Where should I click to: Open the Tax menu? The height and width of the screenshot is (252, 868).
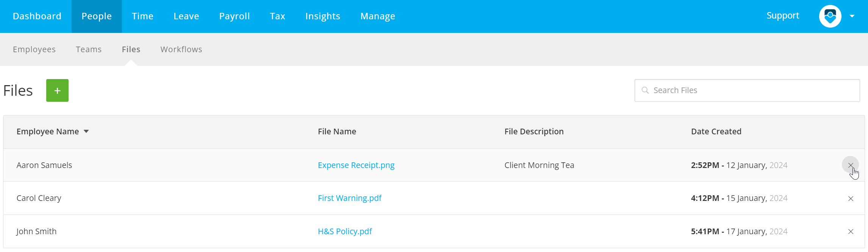point(277,16)
